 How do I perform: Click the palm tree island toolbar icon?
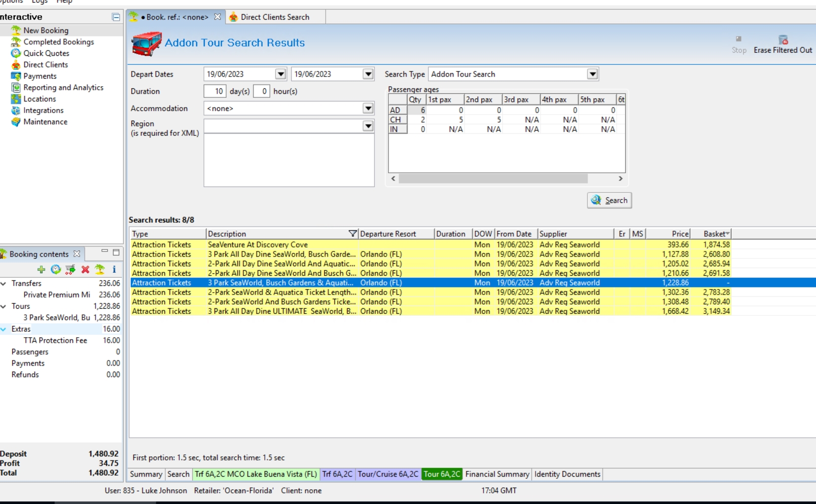[x=100, y=269]
